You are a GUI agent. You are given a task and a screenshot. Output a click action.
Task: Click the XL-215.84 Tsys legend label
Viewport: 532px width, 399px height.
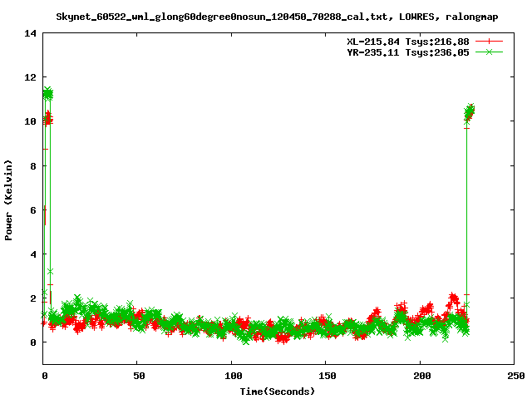point(407,41)
